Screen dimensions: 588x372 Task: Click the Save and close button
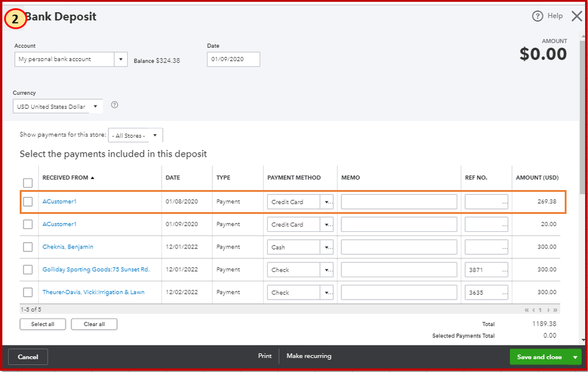point(539,357)
